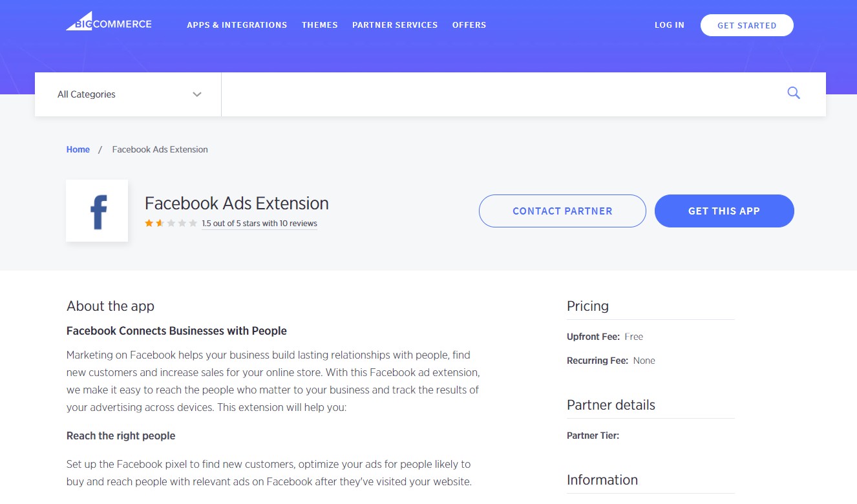Click the About the app heading
Screen dimensions: 857x504
click(x=111, y=306)
